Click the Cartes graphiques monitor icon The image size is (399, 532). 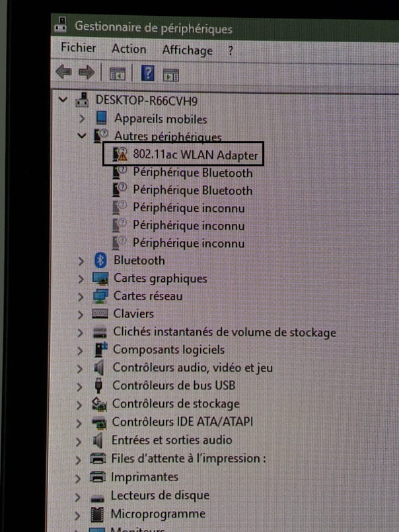coord(100,279)
